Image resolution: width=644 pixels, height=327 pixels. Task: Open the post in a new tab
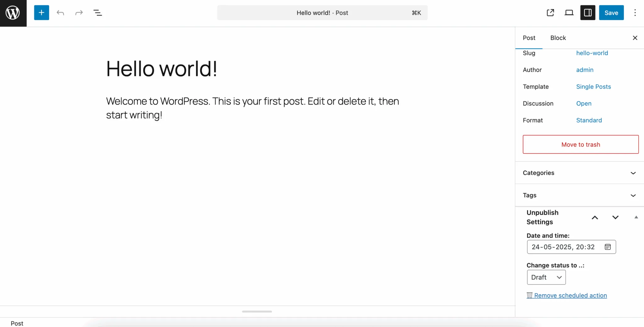click(550, 13)
